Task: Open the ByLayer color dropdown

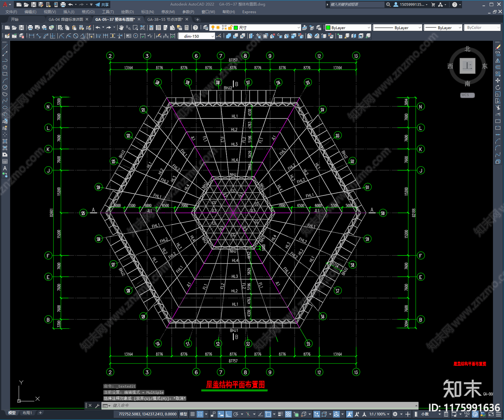Action: [x=348, y=28]
